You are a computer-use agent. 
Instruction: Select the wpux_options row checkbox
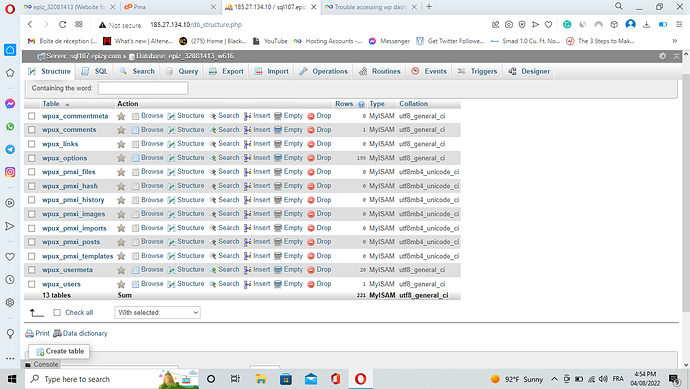(x=32, y=158)
